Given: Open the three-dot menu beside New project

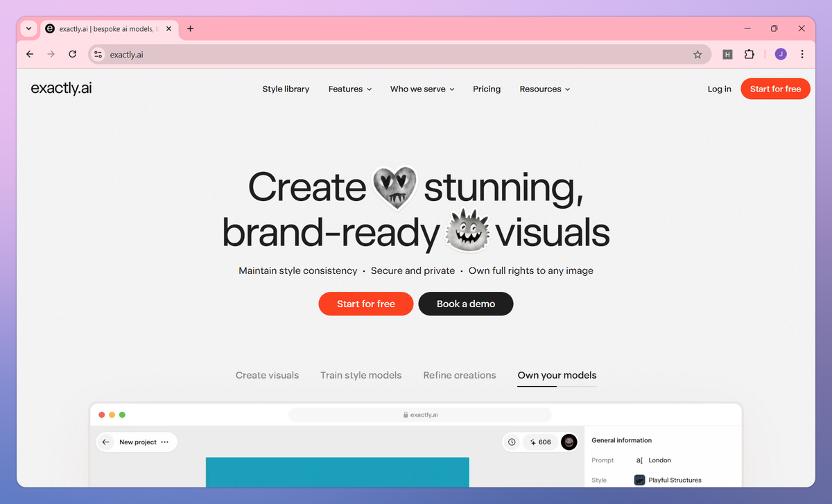Looking at the screenshot, I should pos(164,442).
